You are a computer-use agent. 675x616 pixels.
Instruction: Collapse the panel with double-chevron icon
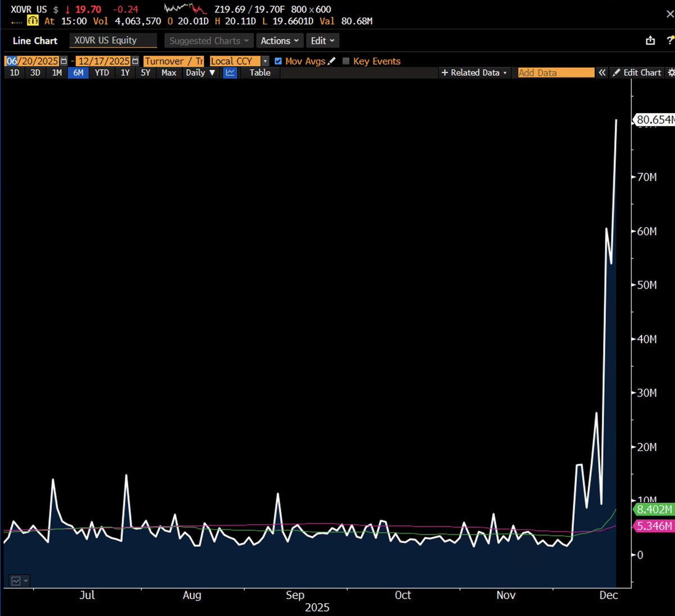tap(602, 73)
